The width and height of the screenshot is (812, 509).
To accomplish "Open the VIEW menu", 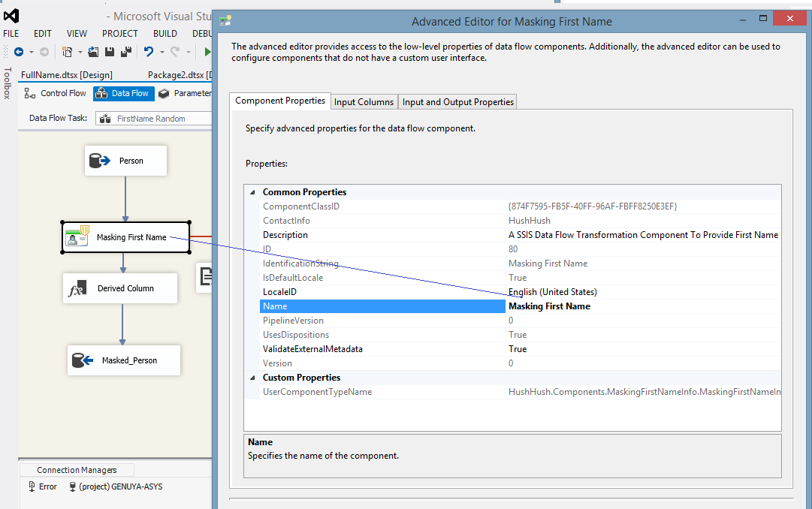I will (x=77, y=34).
